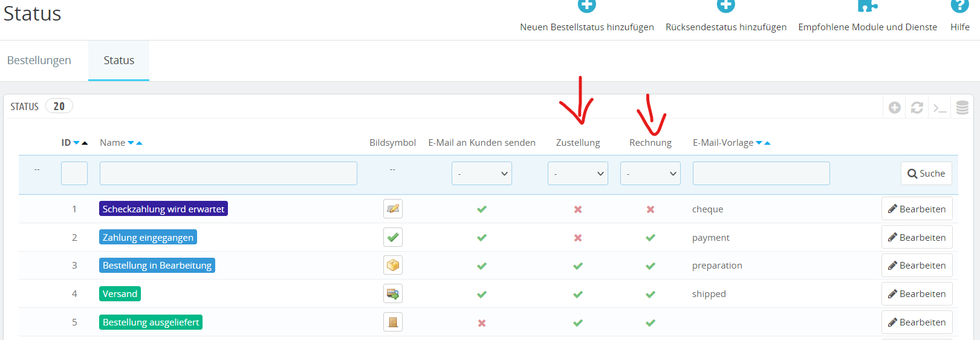Toggle Zustellung for Versand row

click(578, 295)
